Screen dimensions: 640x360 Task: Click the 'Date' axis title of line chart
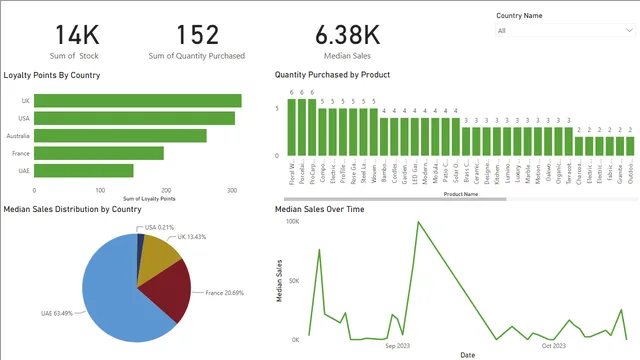pos(468,355)
